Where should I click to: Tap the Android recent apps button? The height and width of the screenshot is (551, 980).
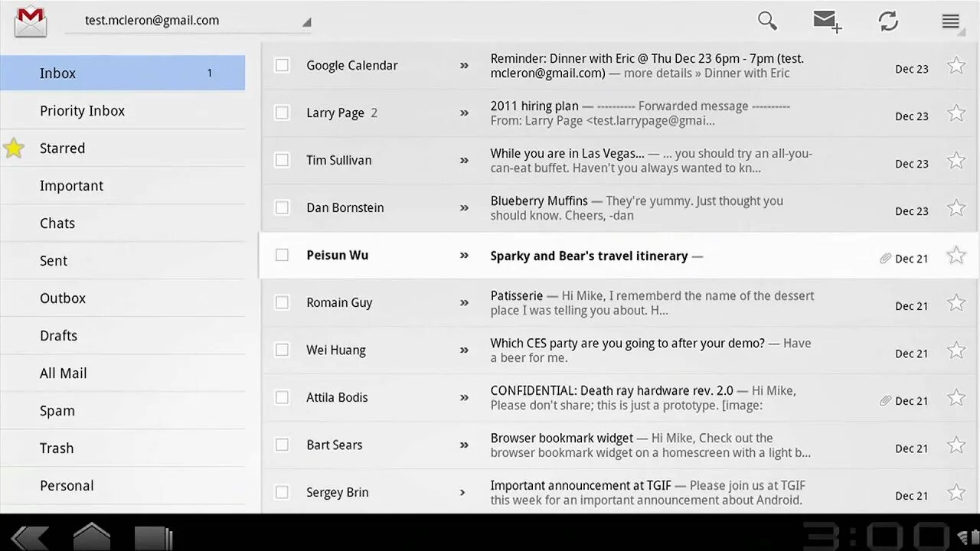[154, 538]
